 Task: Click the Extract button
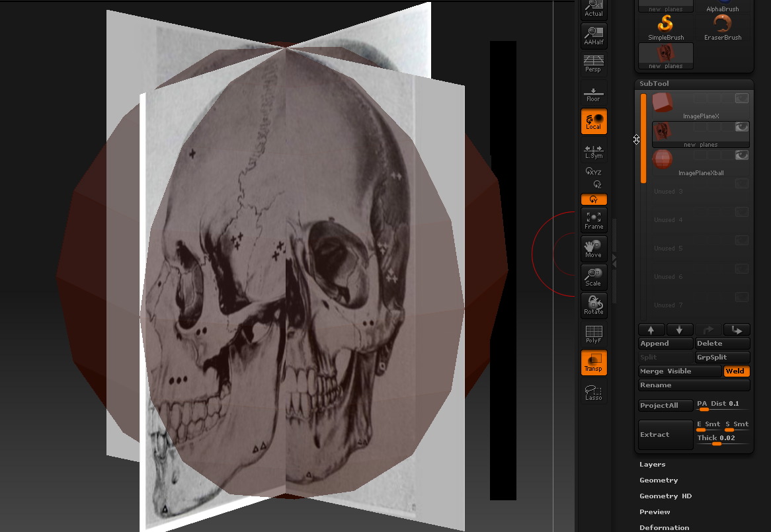coord(666,434)
